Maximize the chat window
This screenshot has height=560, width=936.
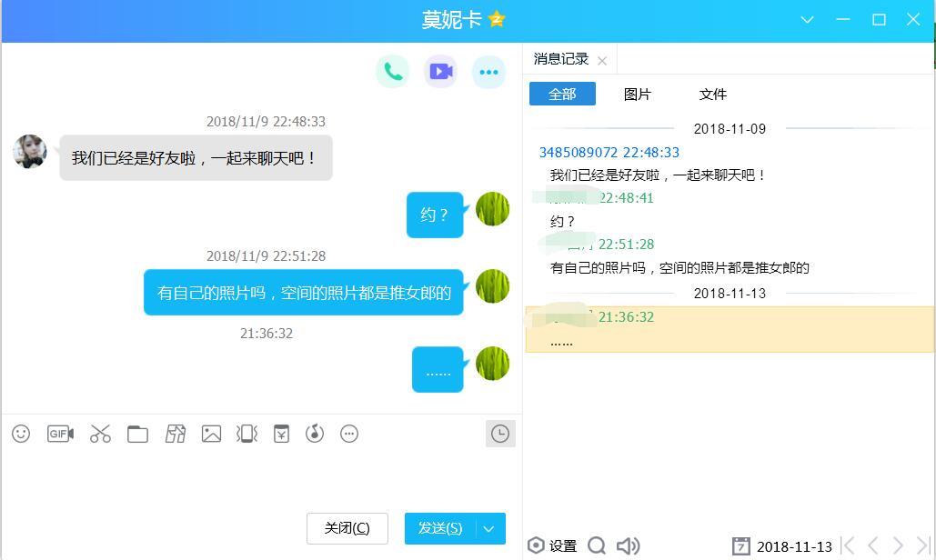879,20
